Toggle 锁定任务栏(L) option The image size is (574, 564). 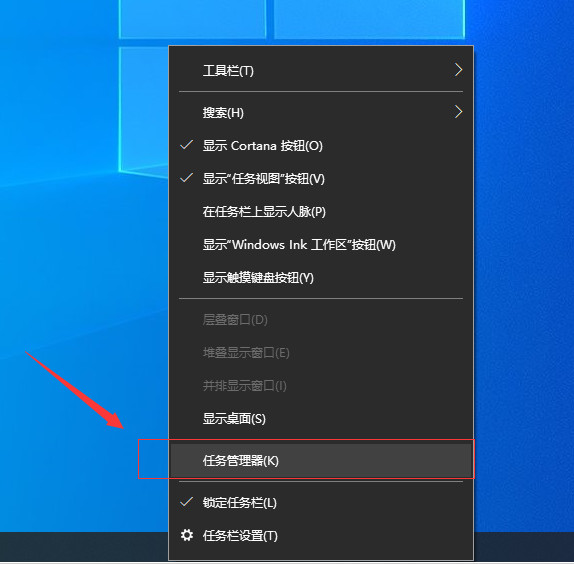coord(321,503)
